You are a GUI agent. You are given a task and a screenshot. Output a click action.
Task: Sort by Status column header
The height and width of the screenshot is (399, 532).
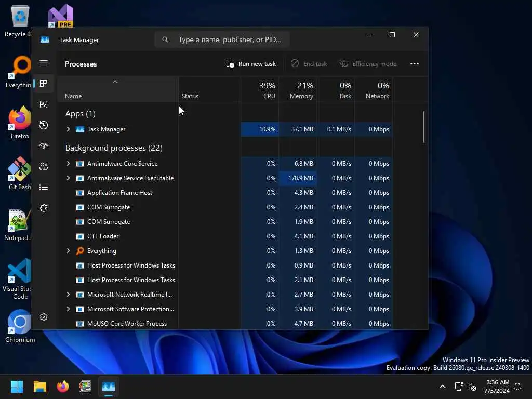(209, 89)
